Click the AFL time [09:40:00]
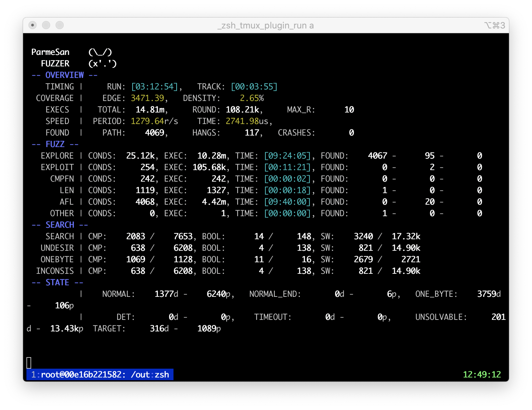The width and height of the screenshot is (532, 410). [x=287, y=202]
